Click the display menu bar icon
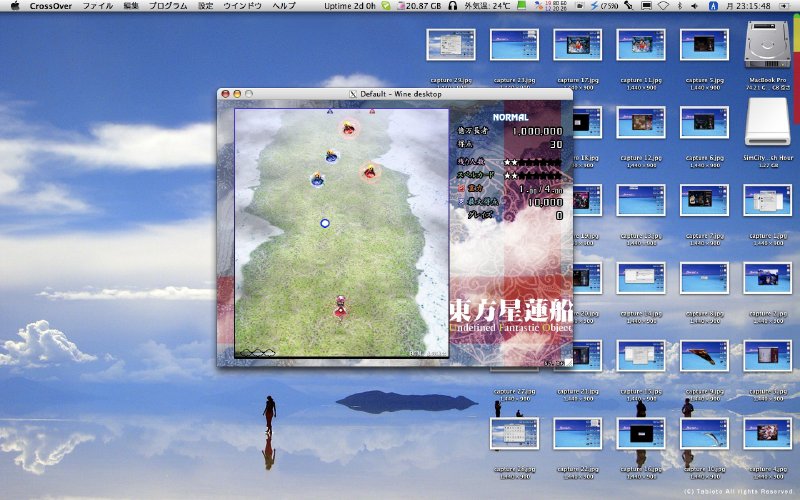This screenshot has height=500, width=800. coord(646,6)
